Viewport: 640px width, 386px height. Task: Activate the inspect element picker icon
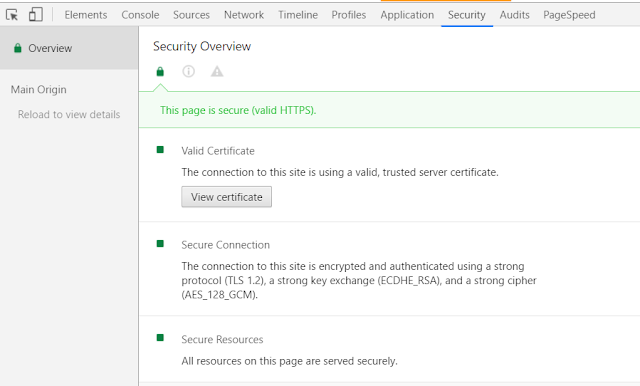(x=12, y=15)
